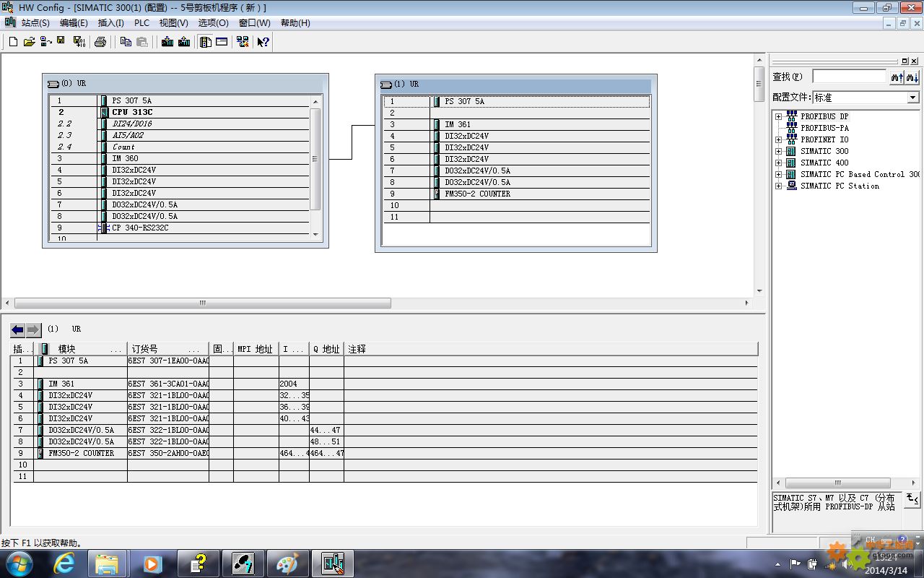The height and width of the screenshot is (578, 924).
Task: Click the 模块 column header
Action: click(80, 349)
